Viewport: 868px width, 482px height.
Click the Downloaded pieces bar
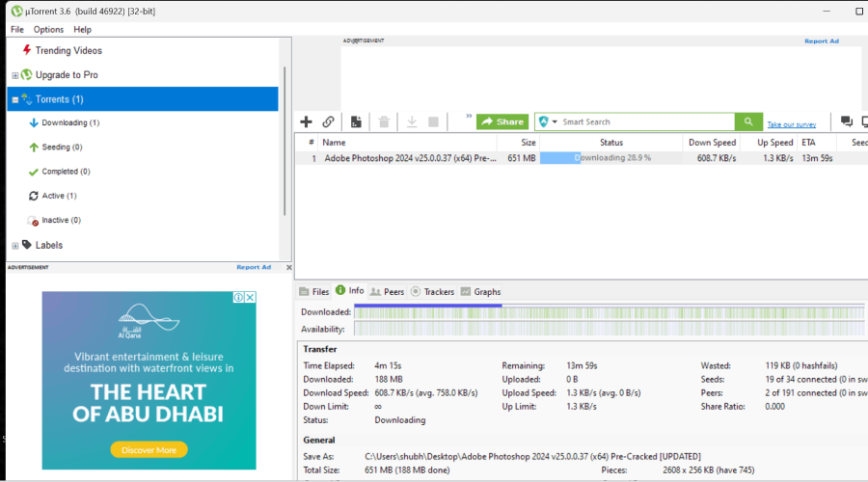point(609,312)
